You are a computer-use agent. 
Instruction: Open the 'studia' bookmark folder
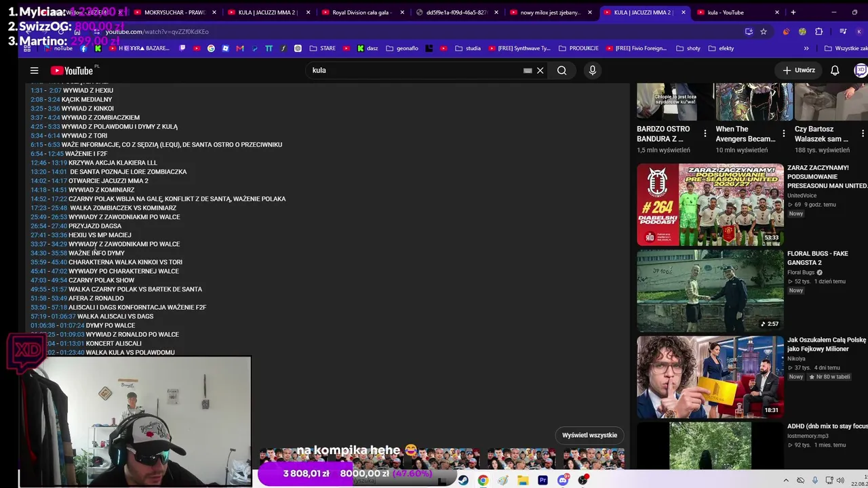click(468, 48)
